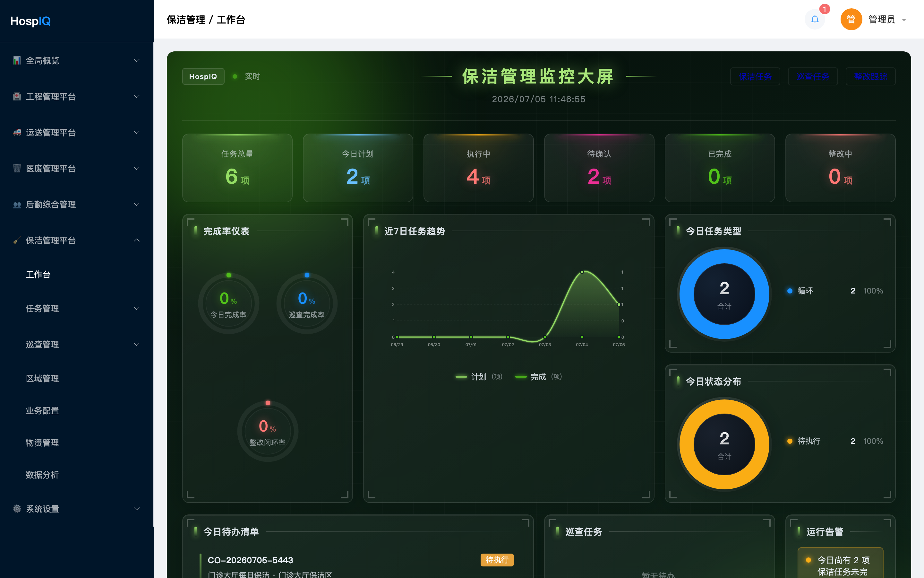The height and width of the screenshot is (578, 924).
Task: Click the 已完成 stat card
Action: coord(720,168)
